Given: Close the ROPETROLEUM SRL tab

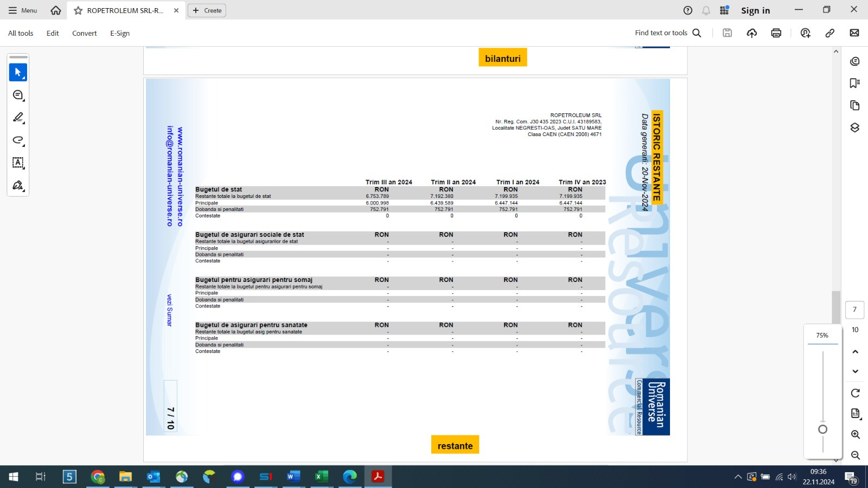Looking at the screenshot, I should click(x=176, y=10).
